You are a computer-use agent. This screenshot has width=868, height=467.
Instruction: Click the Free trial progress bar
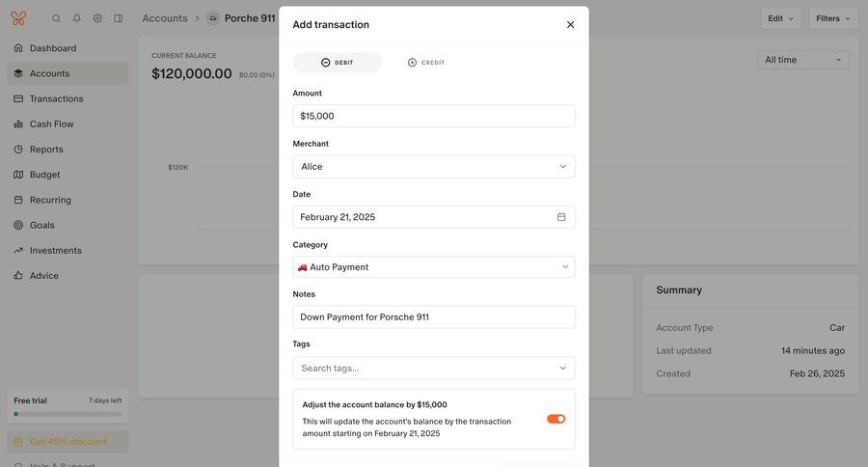(x=68, y=414)
